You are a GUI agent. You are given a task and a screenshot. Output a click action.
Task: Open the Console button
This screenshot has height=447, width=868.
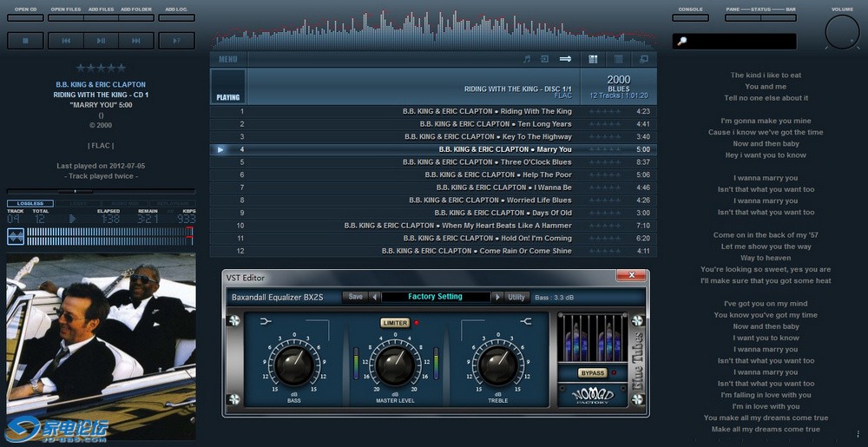tap(690, 17)
